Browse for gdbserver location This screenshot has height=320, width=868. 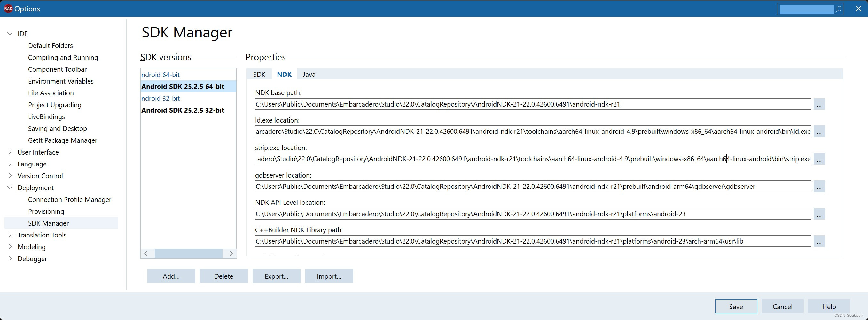coord(819,186)
